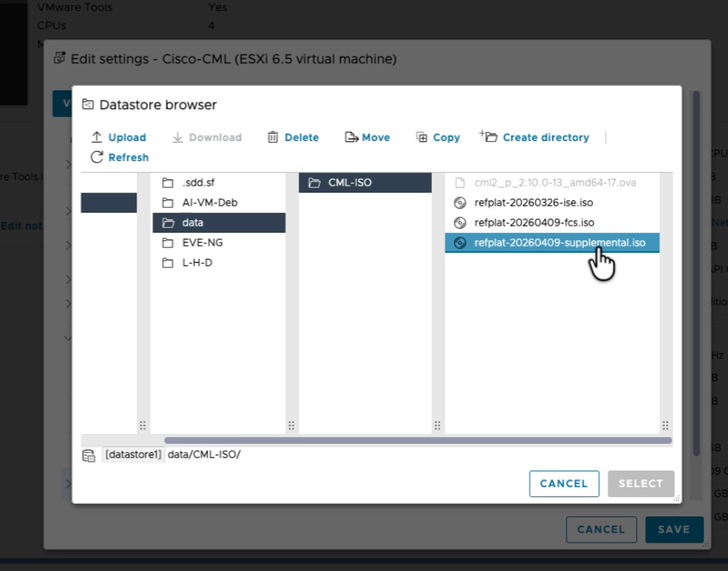Cancel the Datastore browser dialog
Screen dimensions: 728x571
pyautogui.click(x=564, y=483)
